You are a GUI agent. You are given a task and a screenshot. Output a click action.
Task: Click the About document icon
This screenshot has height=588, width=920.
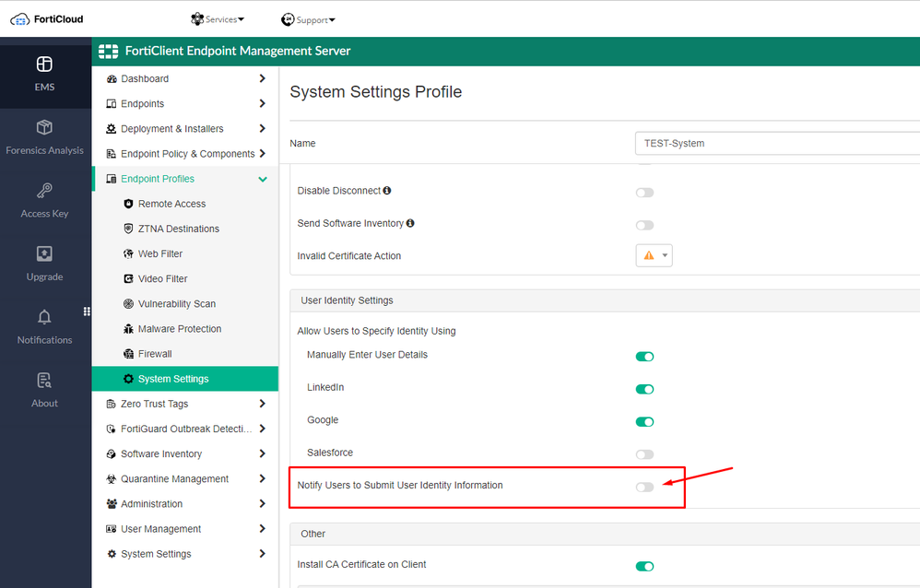[x=44, y=380]
